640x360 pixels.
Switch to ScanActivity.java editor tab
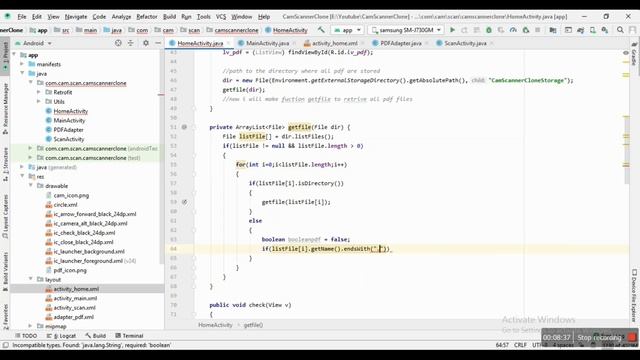point(464,43)
